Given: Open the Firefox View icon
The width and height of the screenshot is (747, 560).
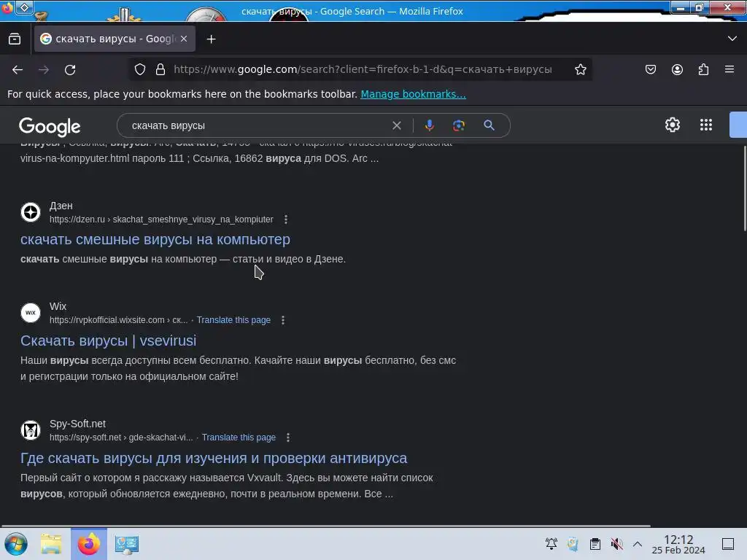Looking at the screenshot, I should 15,39.
